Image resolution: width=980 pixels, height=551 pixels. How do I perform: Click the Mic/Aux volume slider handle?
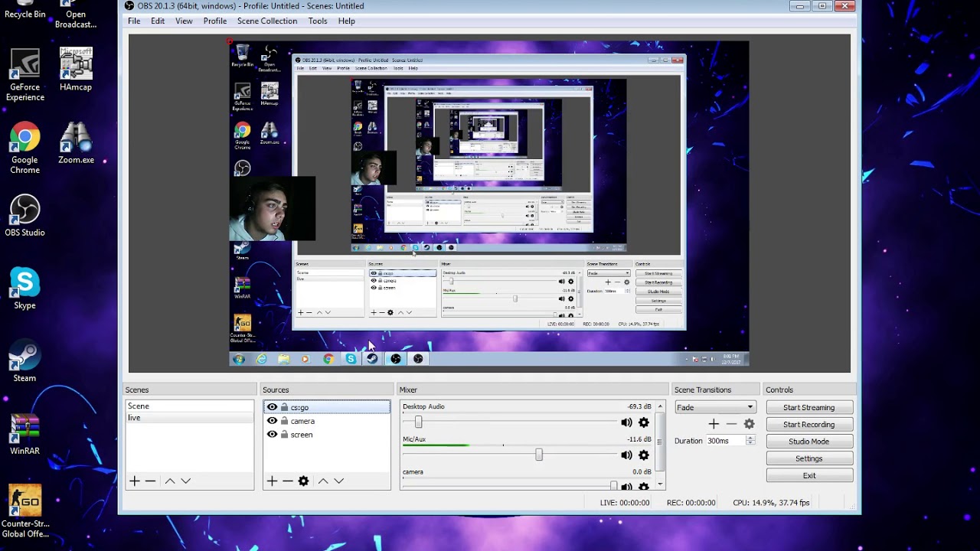[539, 455]
